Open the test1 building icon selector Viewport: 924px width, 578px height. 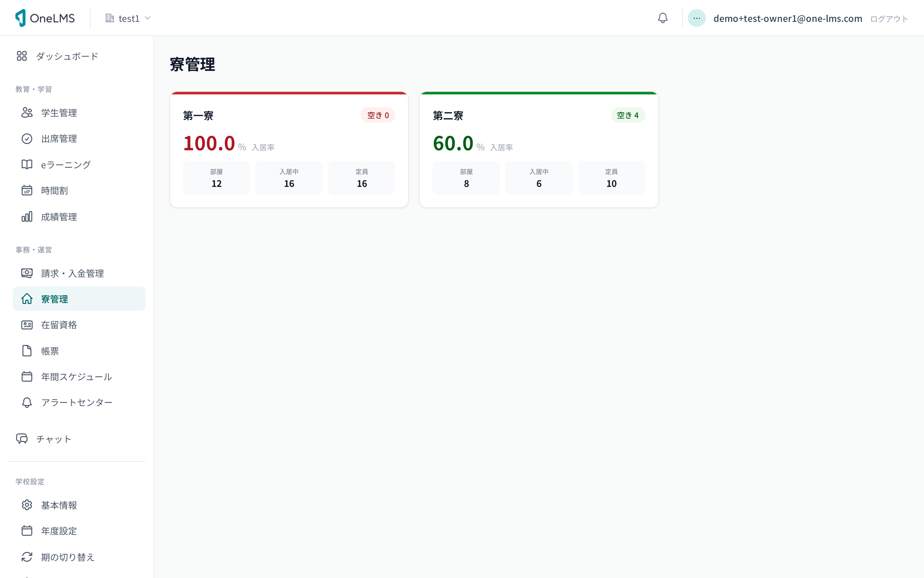(110, 18)
